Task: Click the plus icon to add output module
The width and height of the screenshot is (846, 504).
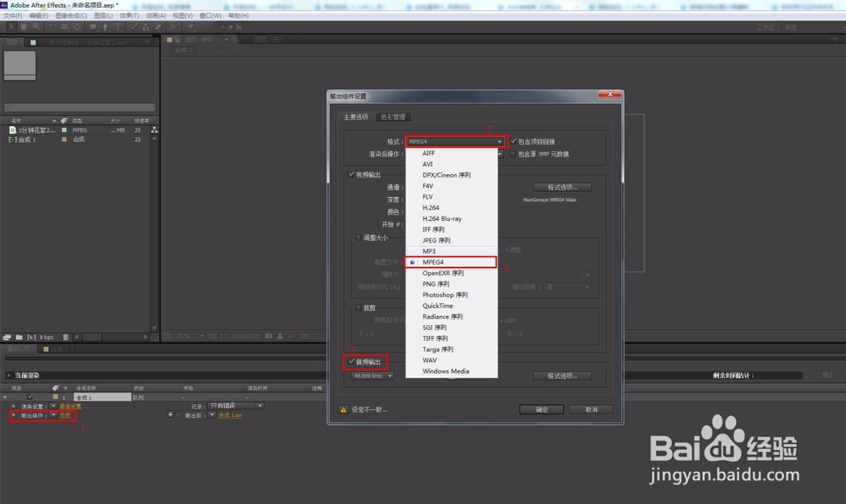Action: pyautogui.click(x=171, y=414)
